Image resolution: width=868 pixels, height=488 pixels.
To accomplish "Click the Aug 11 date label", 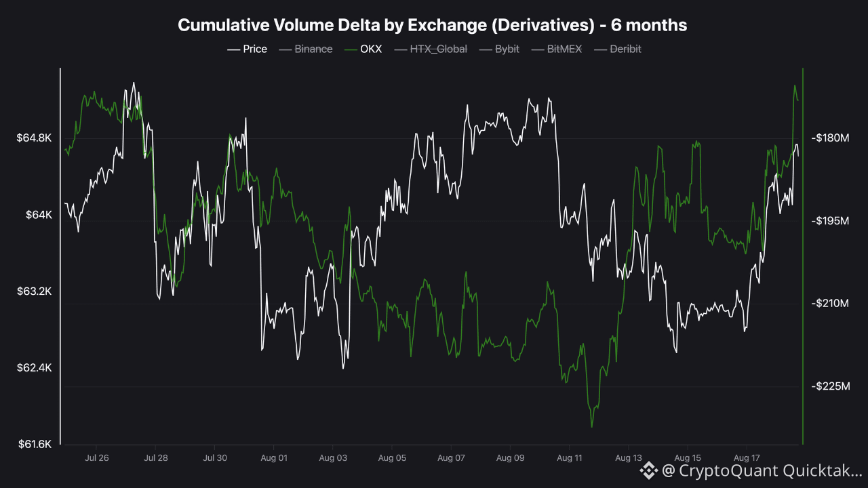I will click(570, 457).
